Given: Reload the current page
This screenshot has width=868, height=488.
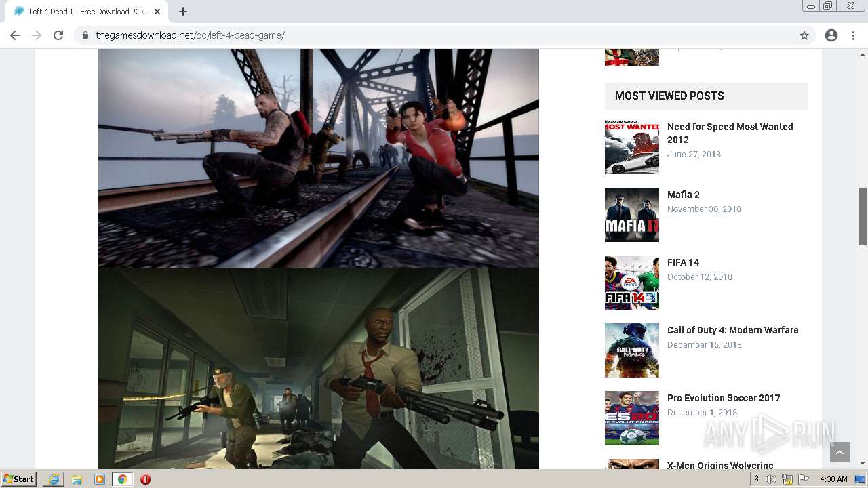Looking at the screenshot, I should 58,35.
